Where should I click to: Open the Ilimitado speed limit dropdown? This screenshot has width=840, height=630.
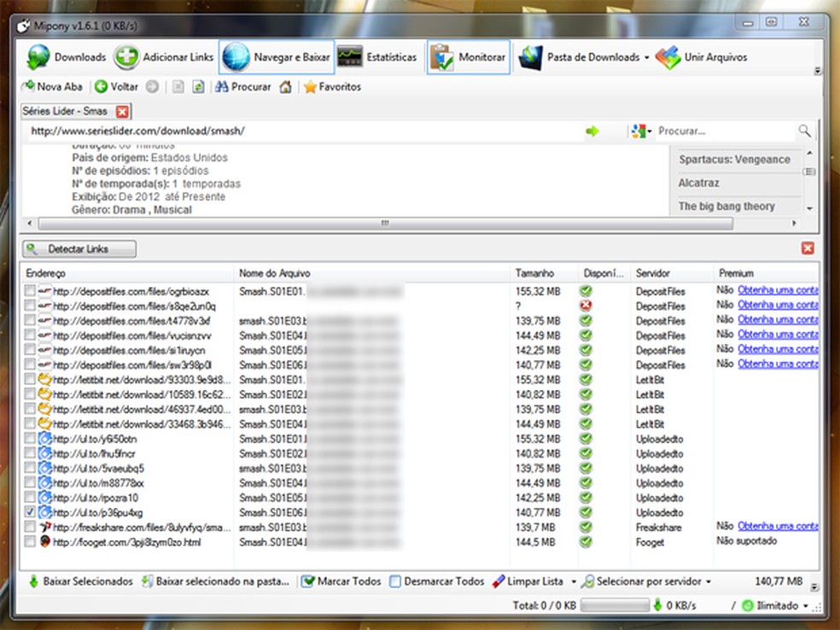[x=776, y=606]
